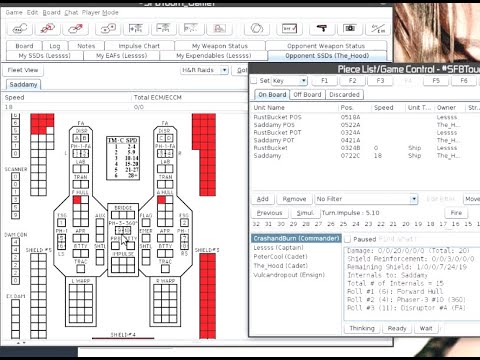Click the checkmark box toolbar icon
Image resolution: width=480 pixels, height=360 pixels.
[x=289, y=29]
